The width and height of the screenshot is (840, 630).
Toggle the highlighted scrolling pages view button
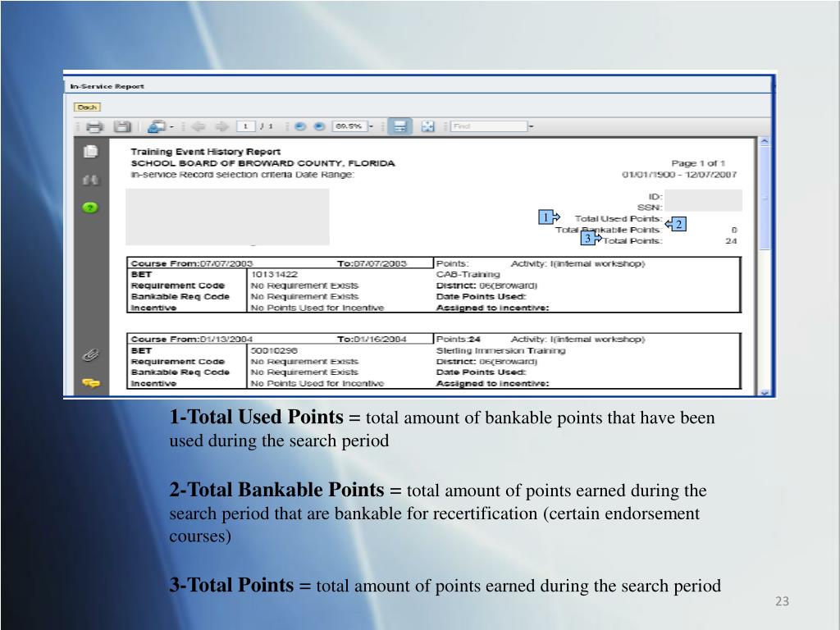pyautogui.click(x=399, y=126)
